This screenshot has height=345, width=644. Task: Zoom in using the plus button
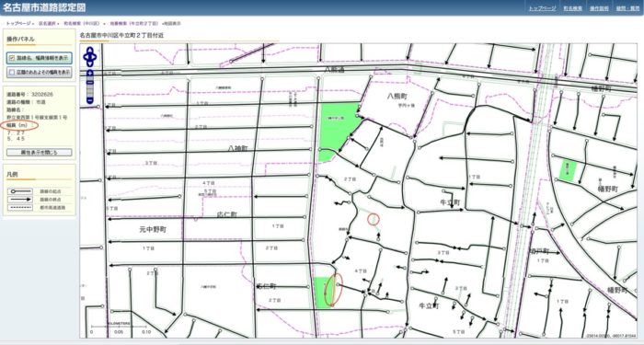[90, 74]
